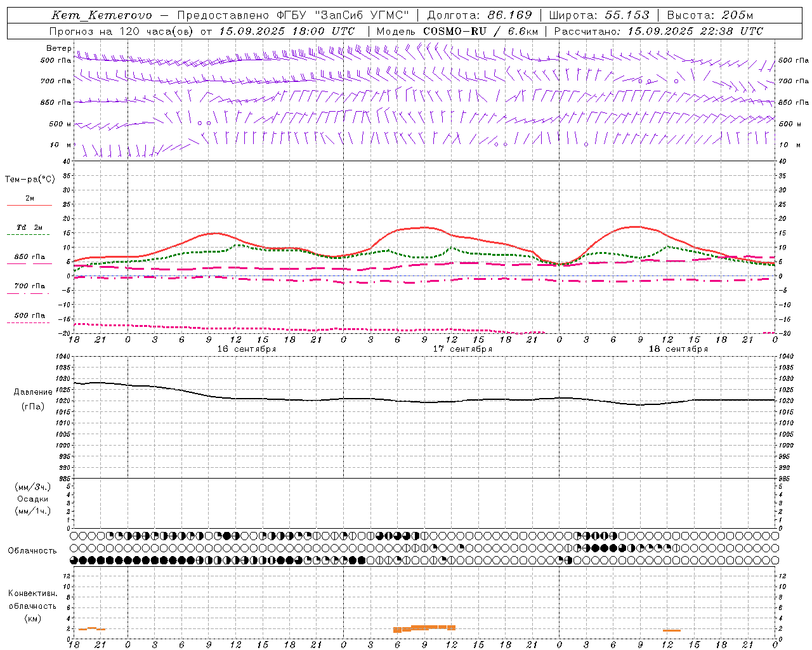Click the 'Конвективн.' convective cloud label
This screenshot has height=650, width=812.
click(32, 594)
